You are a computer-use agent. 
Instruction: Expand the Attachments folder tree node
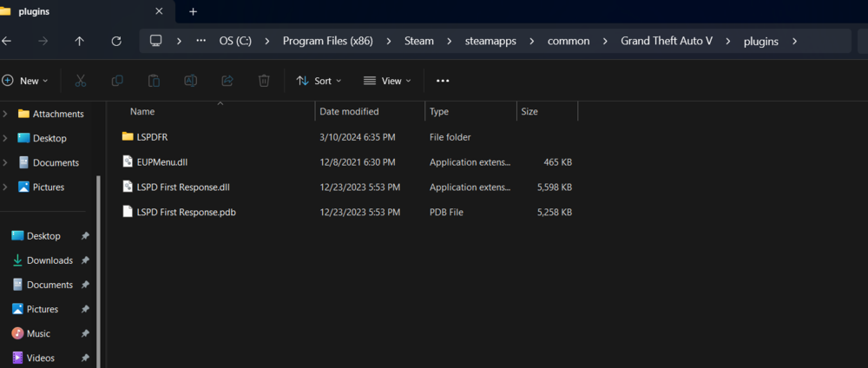pyautogui.click(x=6, y=114)
